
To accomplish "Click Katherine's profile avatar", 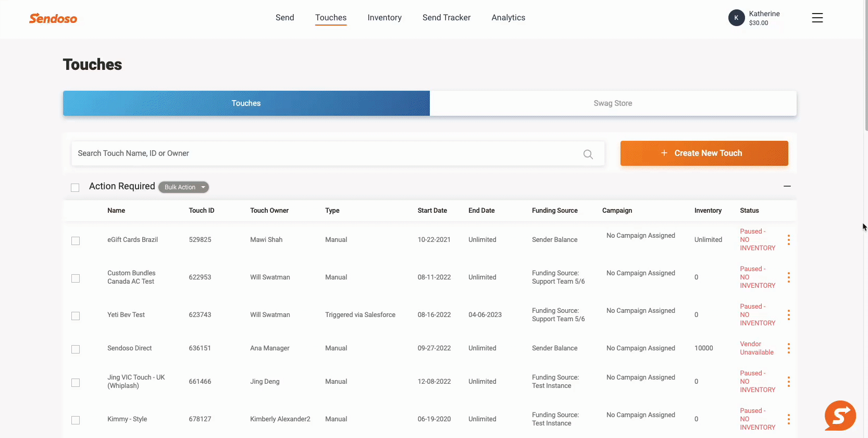I will coord(736,18).
